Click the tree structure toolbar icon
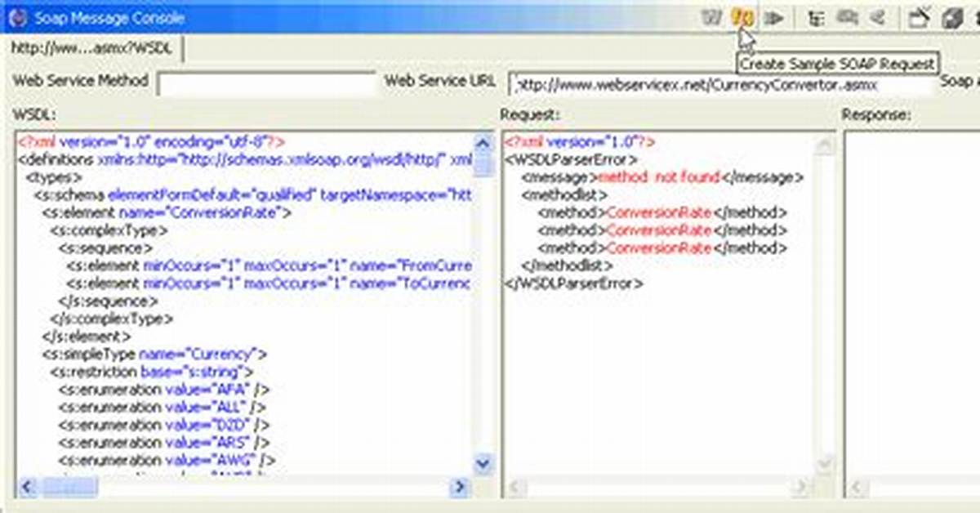The width and height of the screenshot is (980, 513). pos(815,18)
